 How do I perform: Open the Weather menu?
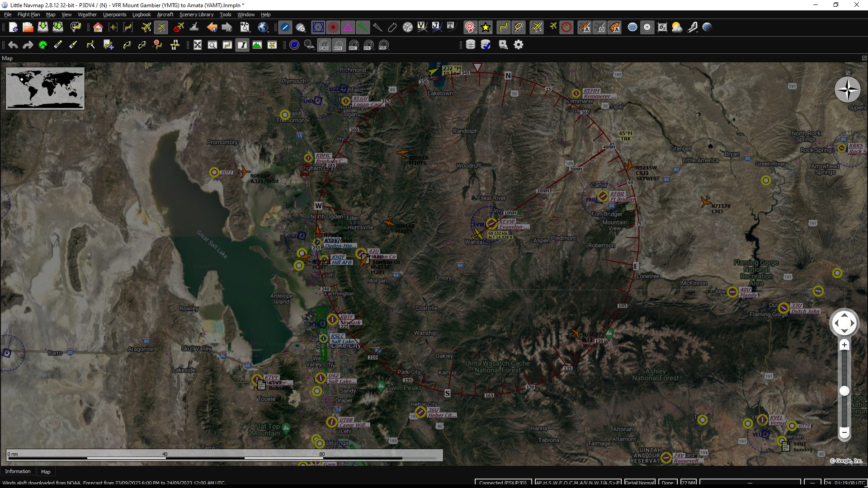87,14
